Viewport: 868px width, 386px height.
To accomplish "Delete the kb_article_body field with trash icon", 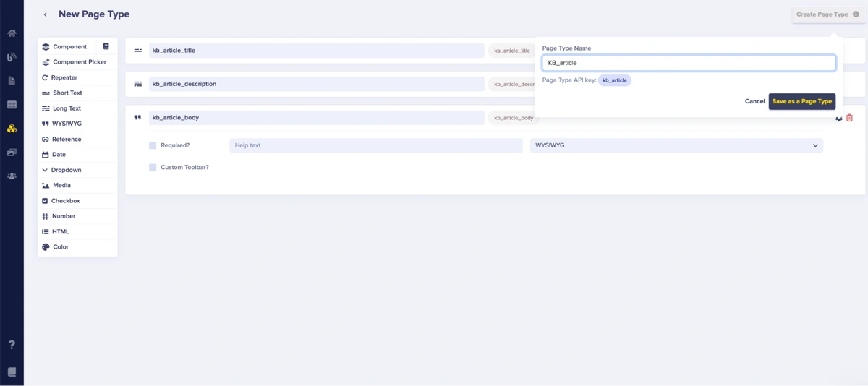I will [849, 118].
